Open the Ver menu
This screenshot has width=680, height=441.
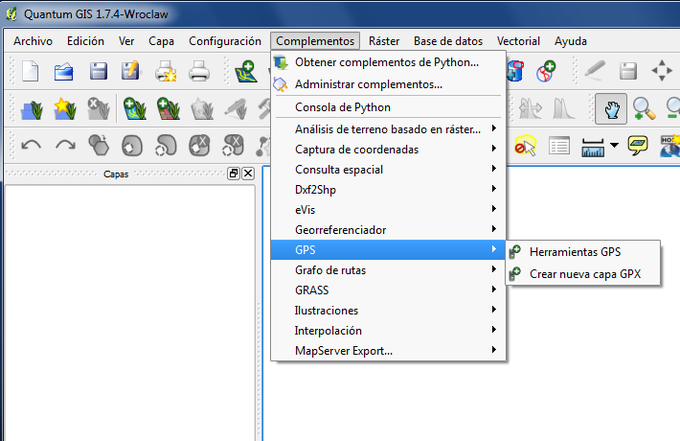coord(126,41)
